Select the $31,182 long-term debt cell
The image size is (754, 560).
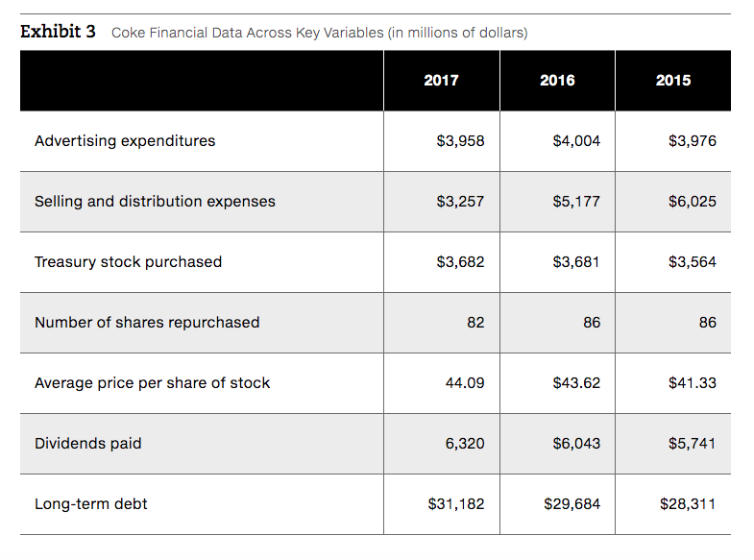[x=456, y=504]
